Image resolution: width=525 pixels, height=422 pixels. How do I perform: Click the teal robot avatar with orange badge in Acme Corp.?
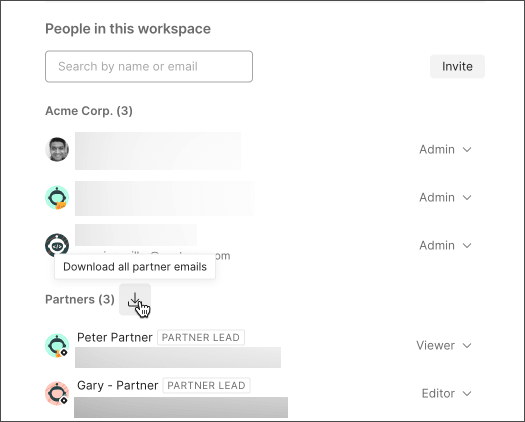click(x=57, y=198)
